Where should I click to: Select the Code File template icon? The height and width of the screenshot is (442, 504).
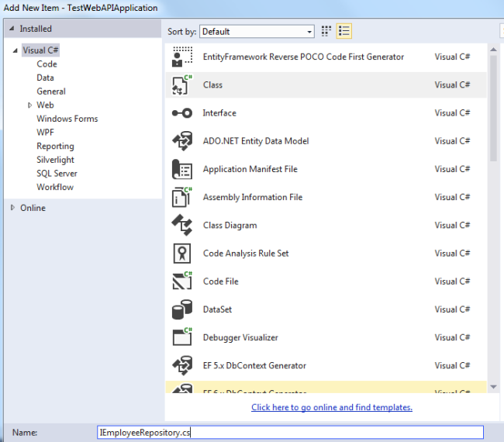(181, 281)
